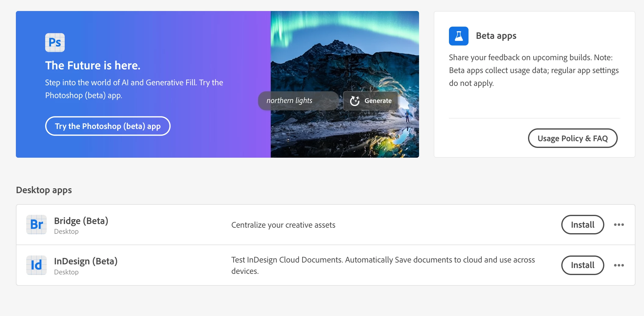Click the Photoshop Ps icon in banner
This screenshot has height=316, width=644.
(55, 42)
